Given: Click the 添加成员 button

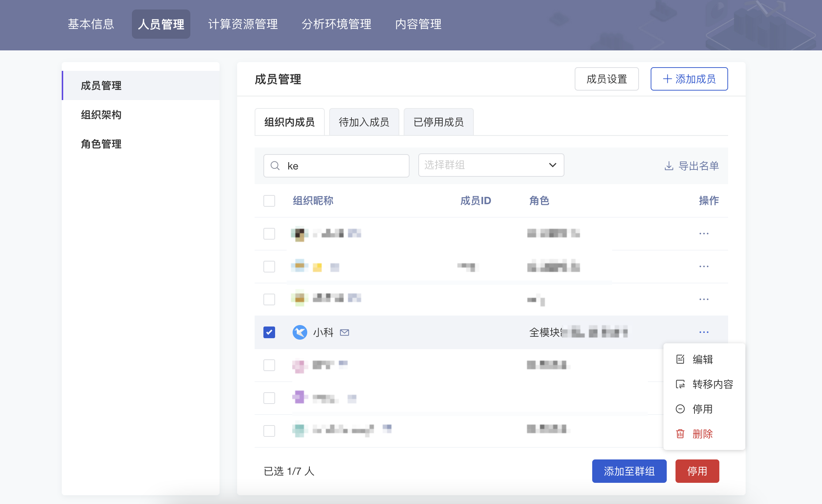Looking at the screenshot, I should pyautogui.click(x=689, y=79).
